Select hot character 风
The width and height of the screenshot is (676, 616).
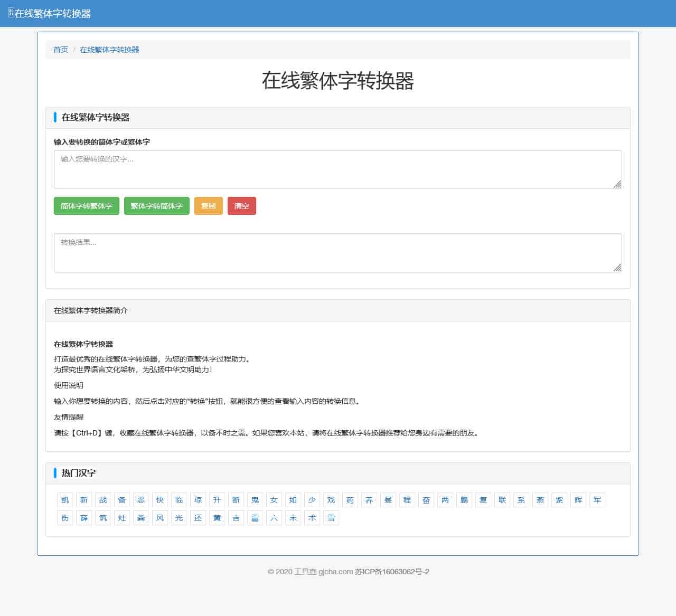[160, 518]
